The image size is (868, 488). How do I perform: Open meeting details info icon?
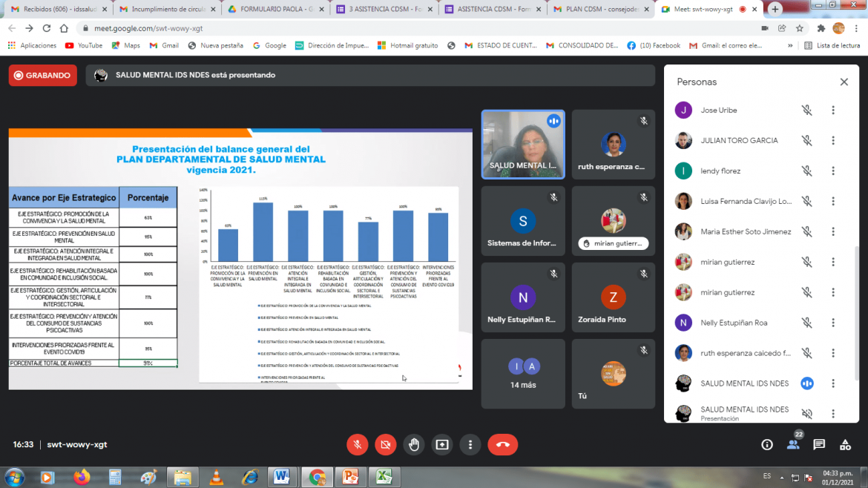coord(767,444)
